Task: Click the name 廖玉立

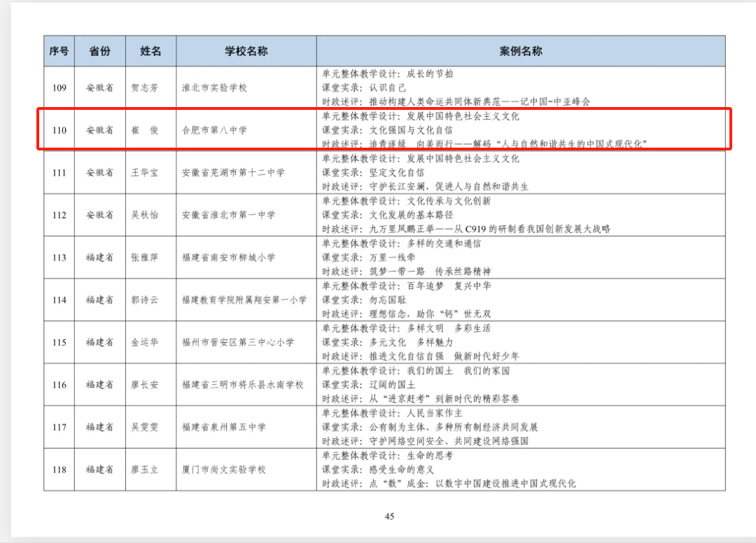Action: [x=145, y=470]
